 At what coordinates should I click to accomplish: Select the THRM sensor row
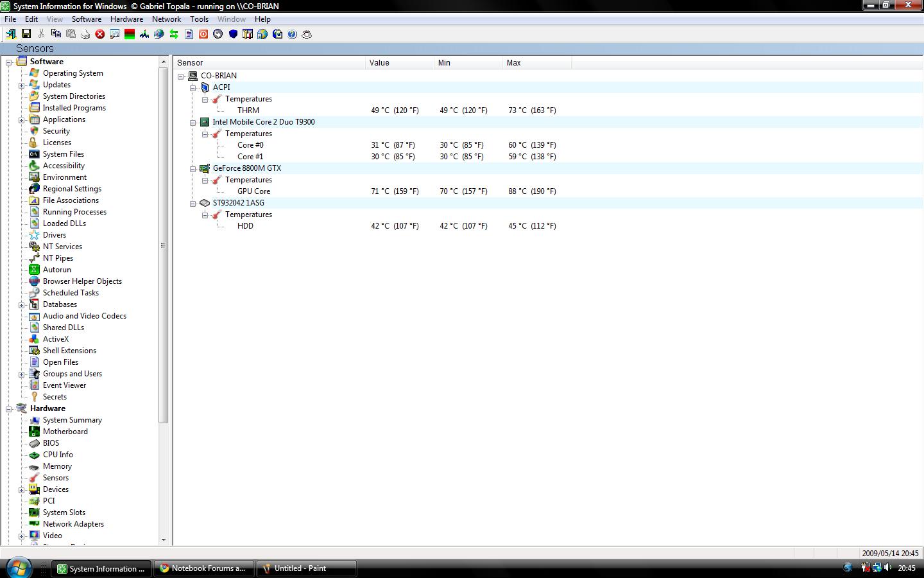[x=248, y=110]
